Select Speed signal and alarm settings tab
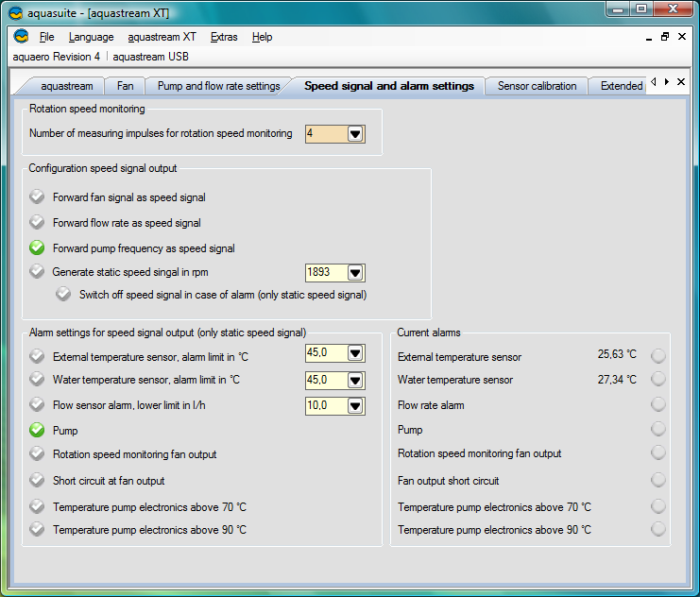The width and height of the screenshot is (700, 597). pos(389,86)
